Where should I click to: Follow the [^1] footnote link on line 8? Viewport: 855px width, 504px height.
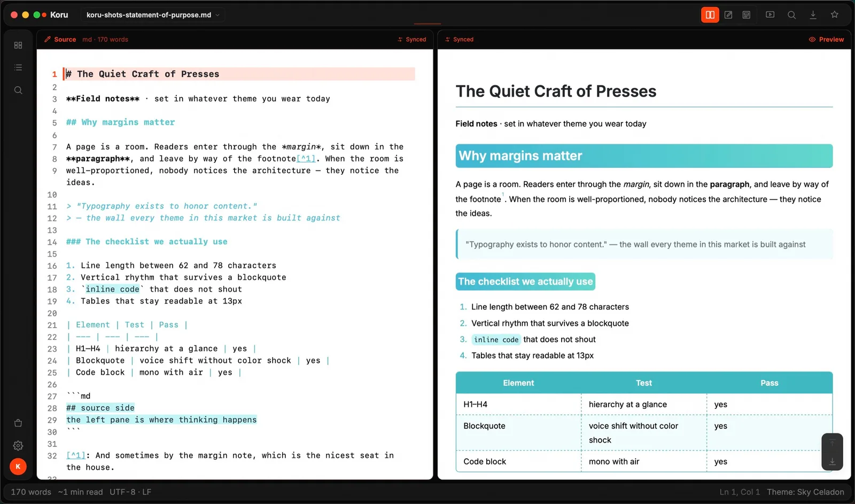click(x=306, y=159)
